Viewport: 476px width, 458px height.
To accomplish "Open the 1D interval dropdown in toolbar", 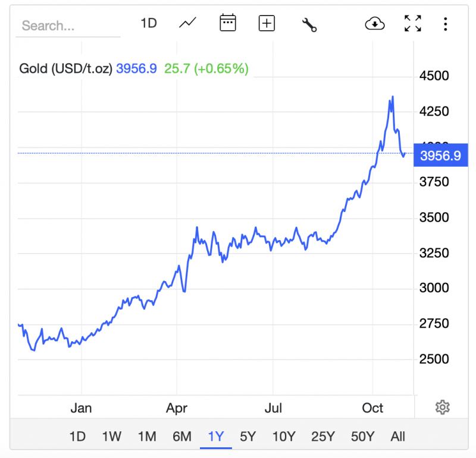I will (x=148, y=23).
